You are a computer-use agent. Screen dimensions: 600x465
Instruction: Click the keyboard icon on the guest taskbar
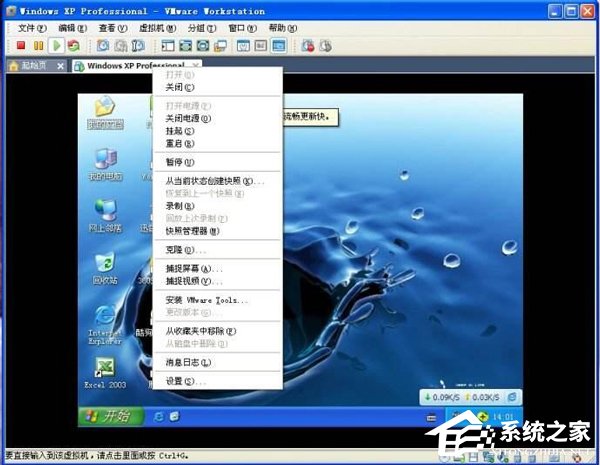point(431,418)
